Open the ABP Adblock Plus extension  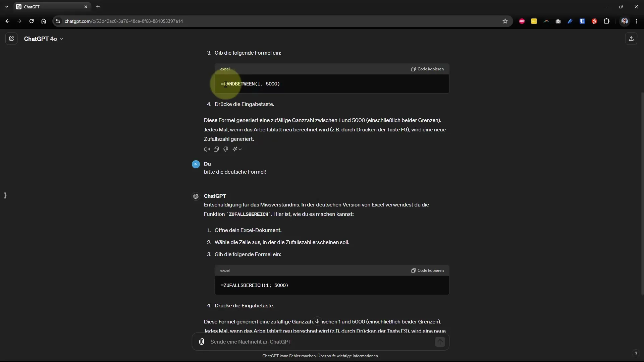pos(522,21)
